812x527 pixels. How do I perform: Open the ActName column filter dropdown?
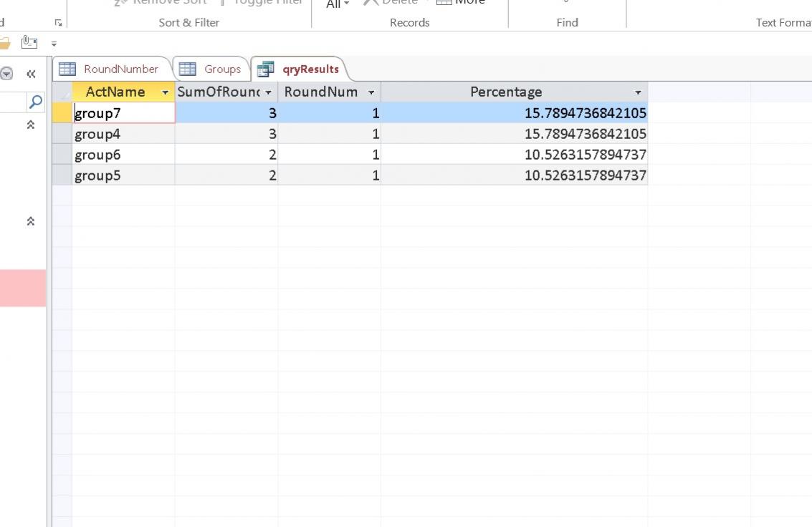pyautogui.click(x=166, y=92)
